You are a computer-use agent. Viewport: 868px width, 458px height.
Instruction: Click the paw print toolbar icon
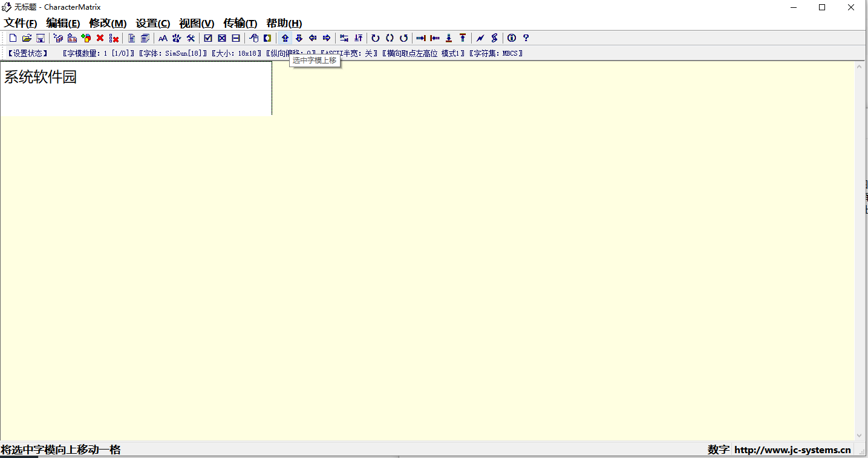click(177, 38)
